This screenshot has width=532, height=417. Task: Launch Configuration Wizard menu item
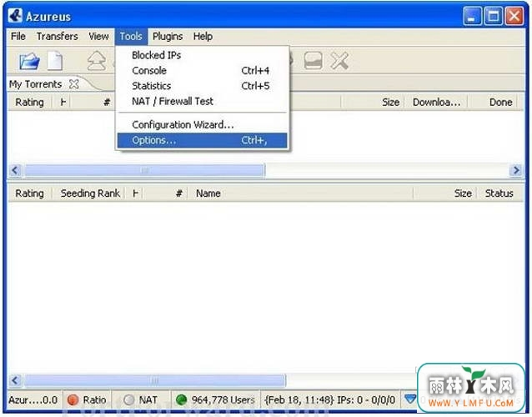click(203, 124)
